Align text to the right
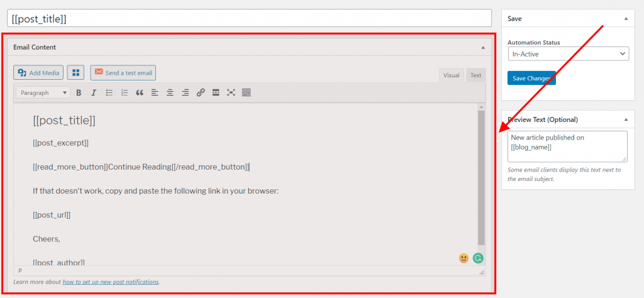Image resolution: width=644 pixels, height=298 pixels. coord(186,93)
